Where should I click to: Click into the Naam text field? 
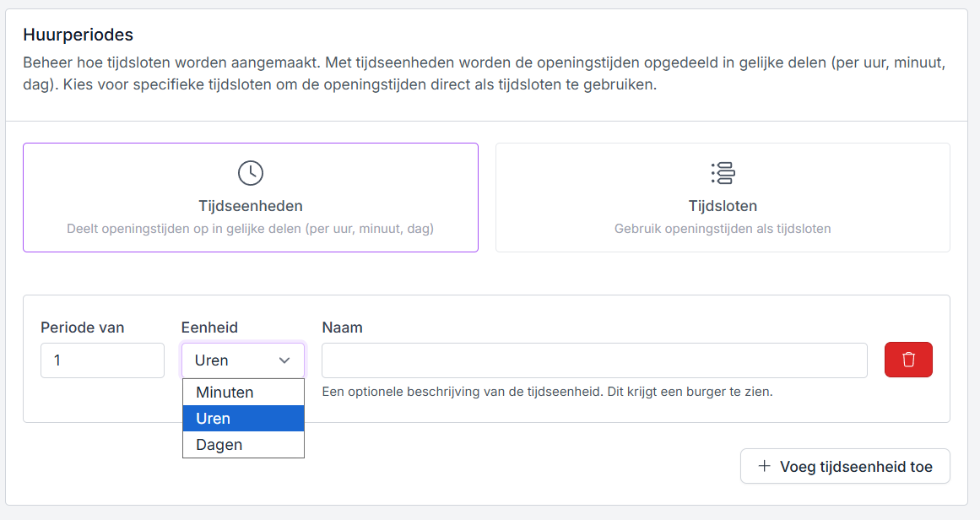pos(594,360)
